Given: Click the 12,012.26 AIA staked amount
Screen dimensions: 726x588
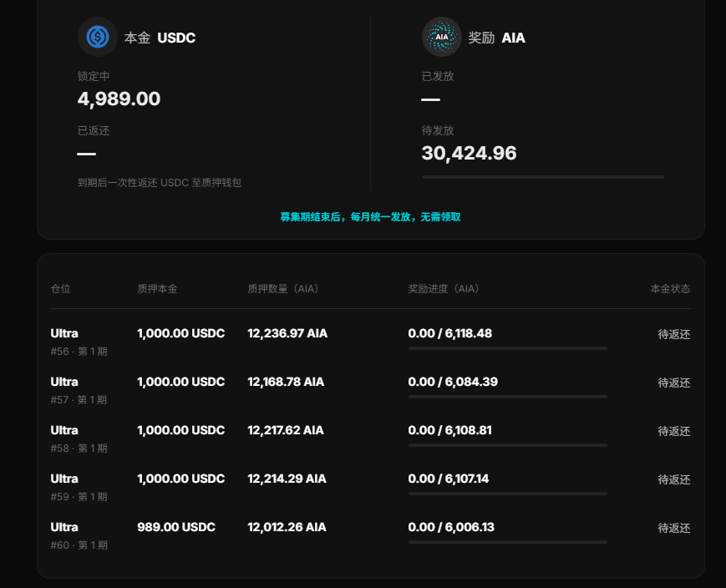Looking at the screenshot, I should tap(287, 527).
